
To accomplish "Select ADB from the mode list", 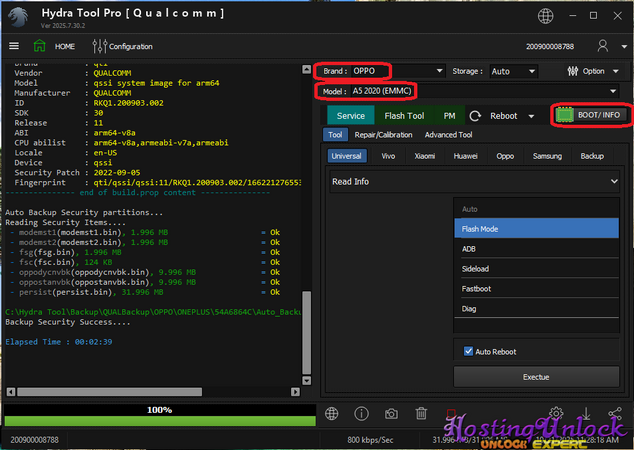I will (x=469, y=249).
